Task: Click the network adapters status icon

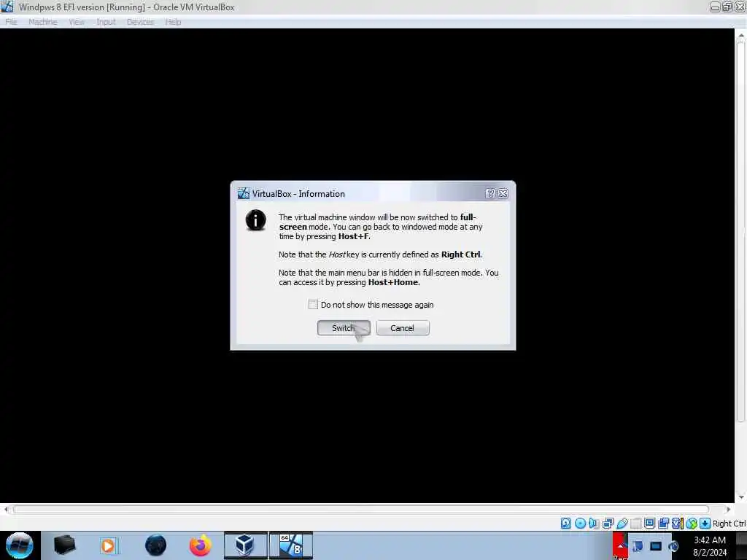Action: tap(608, 524)
